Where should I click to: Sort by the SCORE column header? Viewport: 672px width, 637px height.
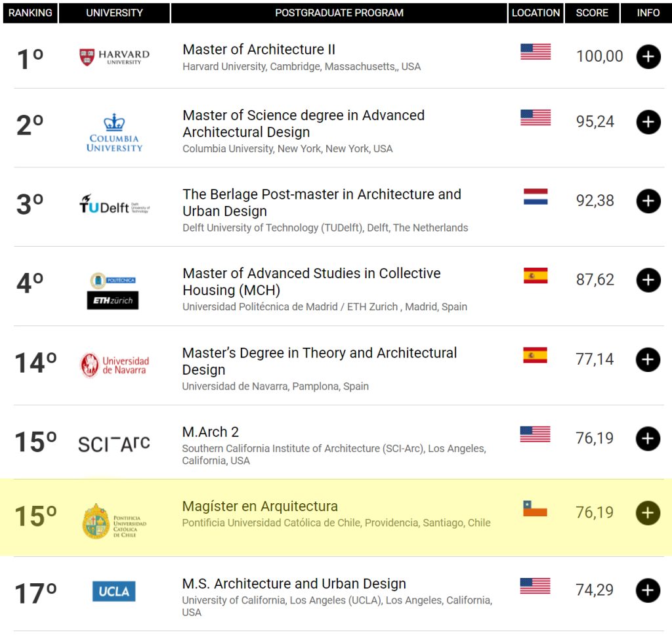(x=592, y=12)
